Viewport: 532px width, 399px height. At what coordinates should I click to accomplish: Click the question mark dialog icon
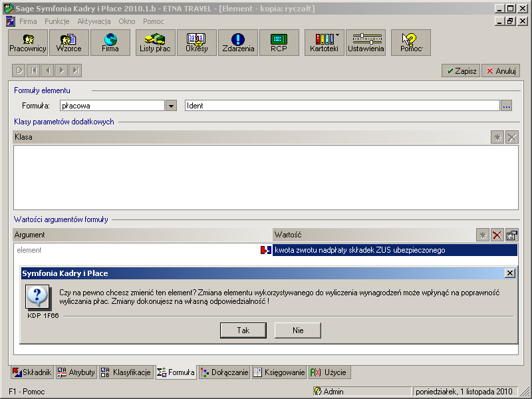(37, 297)
